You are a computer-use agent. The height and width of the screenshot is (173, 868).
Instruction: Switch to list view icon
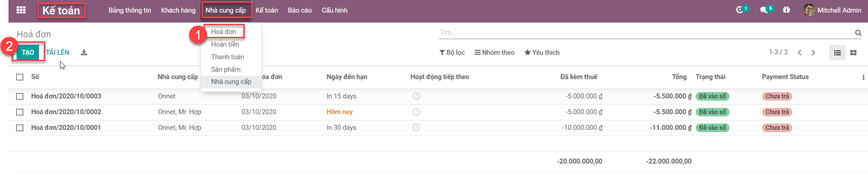(837, 53)
